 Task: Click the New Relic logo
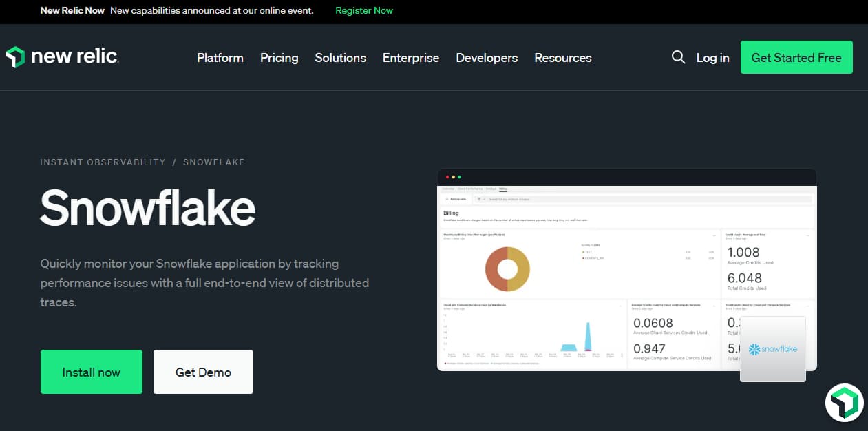pyautogui.click(x=62, y=57)
